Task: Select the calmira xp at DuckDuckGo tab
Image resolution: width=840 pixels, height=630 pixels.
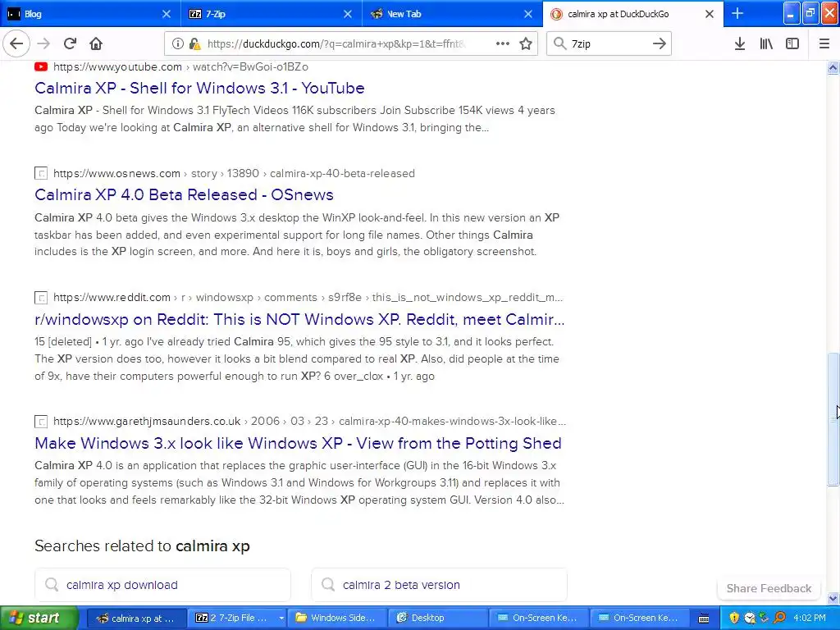Action: tap(633, 14)
